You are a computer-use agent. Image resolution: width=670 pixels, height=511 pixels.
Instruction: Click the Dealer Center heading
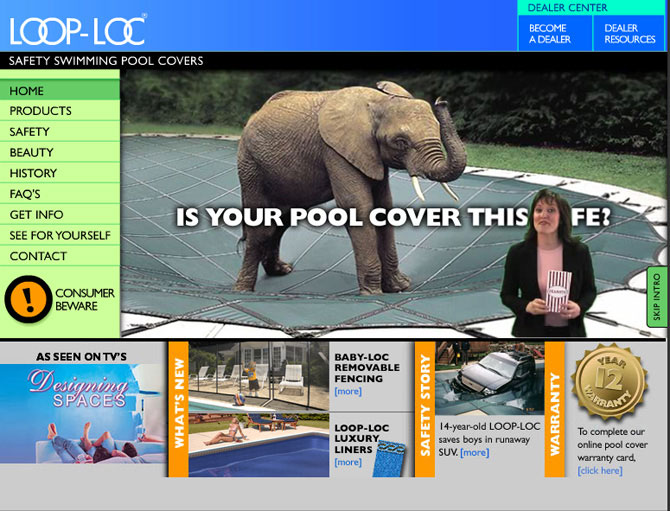567,8
